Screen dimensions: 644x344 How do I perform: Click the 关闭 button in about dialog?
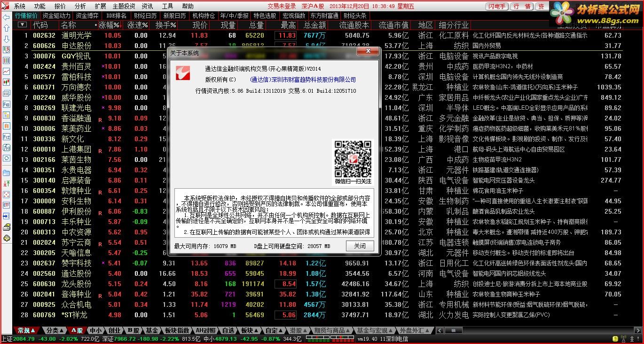(360, 246)
